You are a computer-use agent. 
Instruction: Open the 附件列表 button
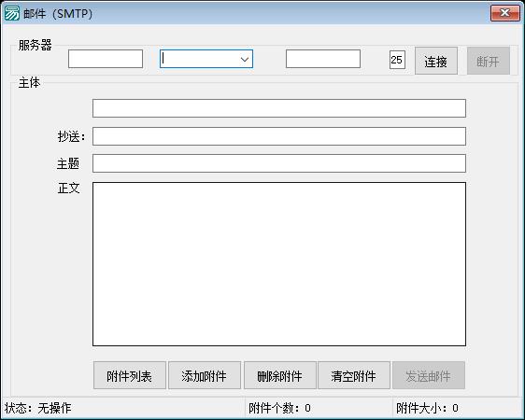pos(130,375)
